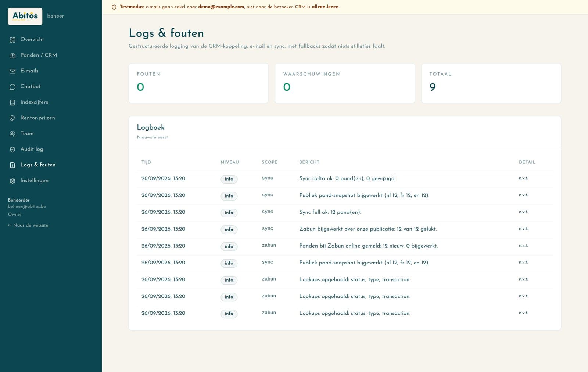The image size is (588, 372).
Task: Click the Panden / CRM building icon
Action: point(12,55)
